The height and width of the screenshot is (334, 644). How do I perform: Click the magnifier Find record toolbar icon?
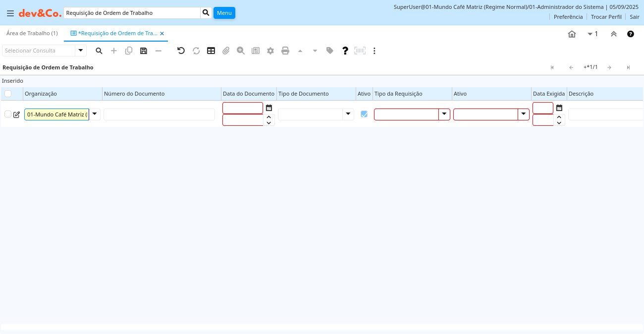tap(99, 51)
